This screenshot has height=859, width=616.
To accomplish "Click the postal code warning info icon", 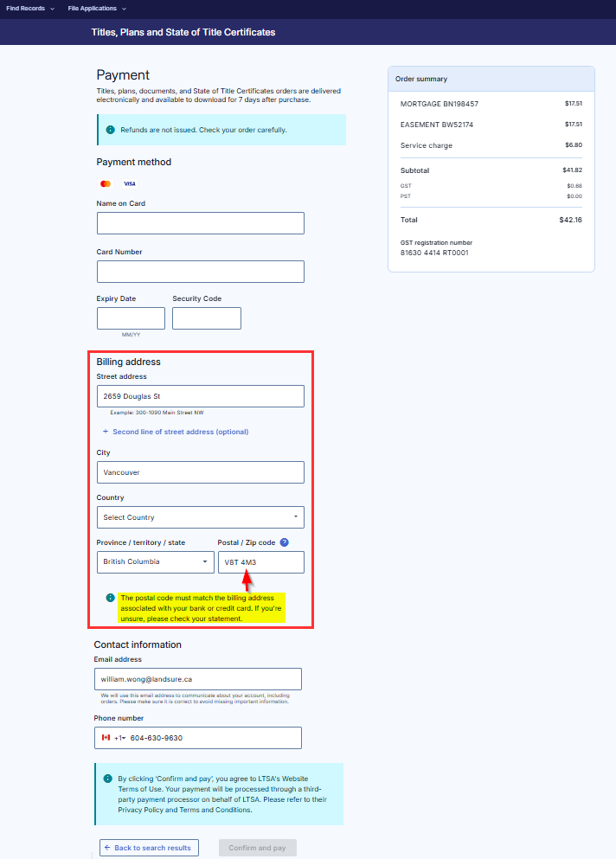I will coord(110,598).
